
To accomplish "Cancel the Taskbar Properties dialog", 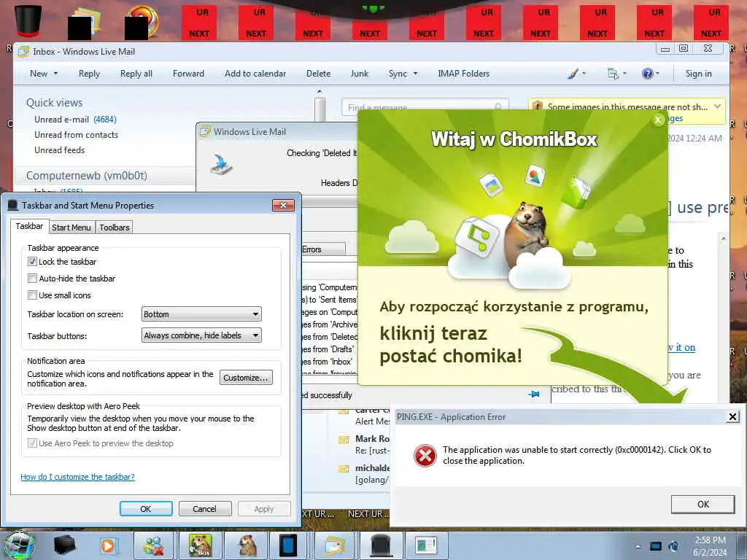I will (x=205, y=508).
